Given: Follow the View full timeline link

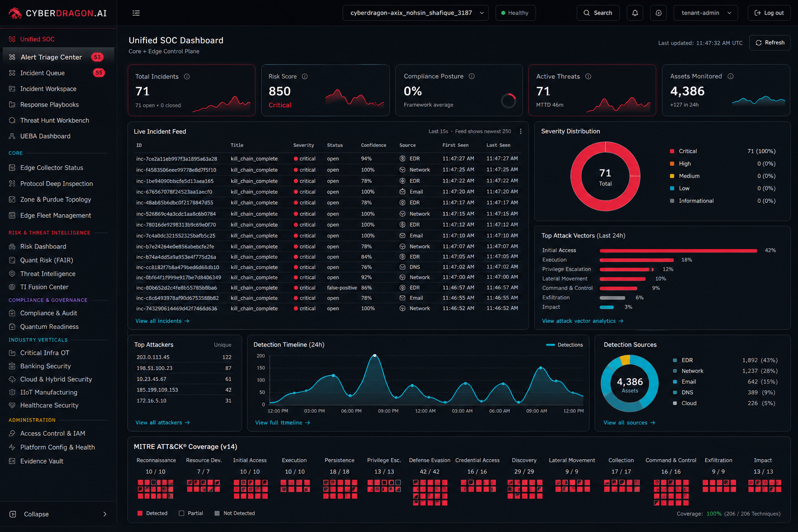Looking at the screenshot, I should [283, 423].
